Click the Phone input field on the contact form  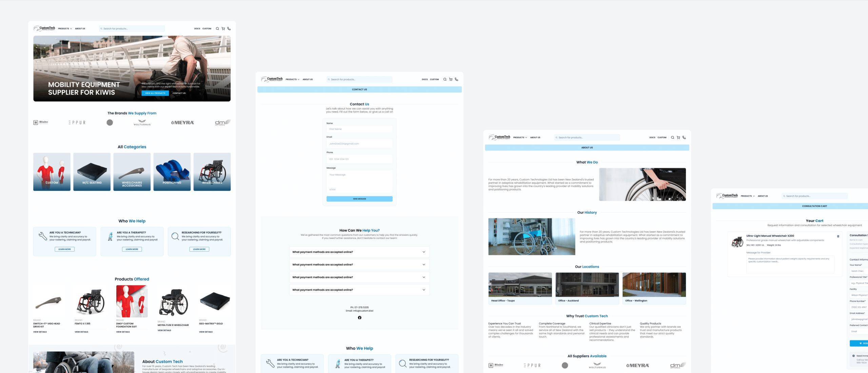click(x=359, y=159)
